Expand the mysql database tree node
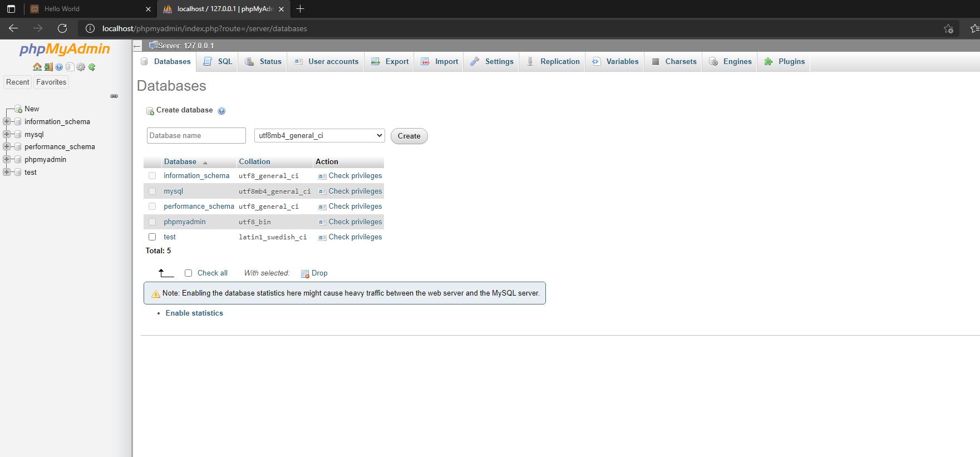The image size is (980, 457). tap(7, 134)
